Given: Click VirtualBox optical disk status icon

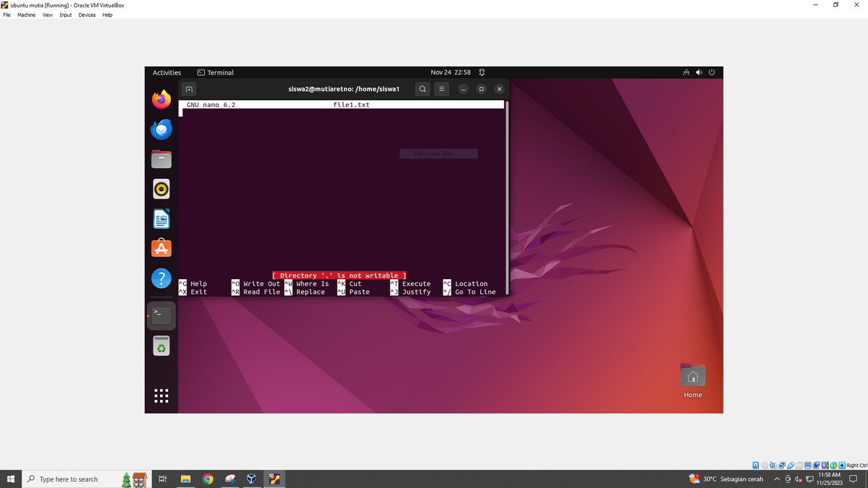Looking at the screenshot, I should pyautogui.click(x=764, y=466).
